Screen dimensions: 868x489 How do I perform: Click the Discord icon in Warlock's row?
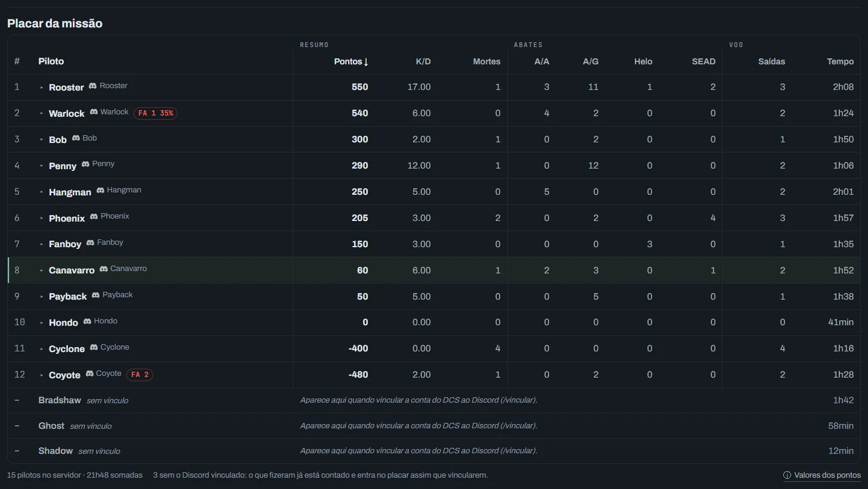tap(94, 112)
